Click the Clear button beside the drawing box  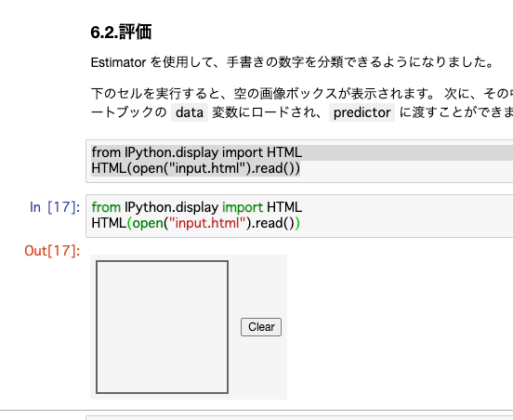261,327
